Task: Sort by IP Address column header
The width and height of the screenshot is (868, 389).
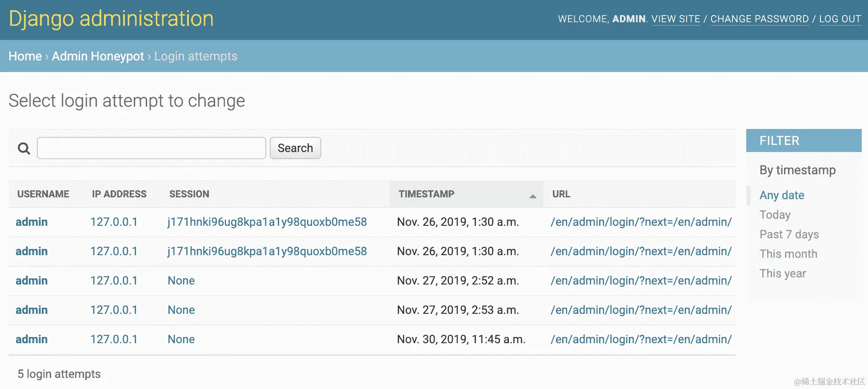Action: [119, 194]
